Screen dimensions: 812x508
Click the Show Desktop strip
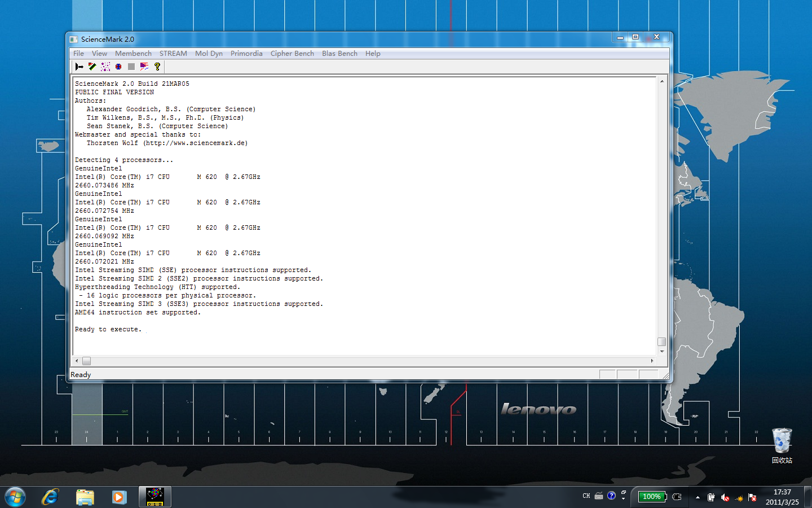[x=808, y=497]
